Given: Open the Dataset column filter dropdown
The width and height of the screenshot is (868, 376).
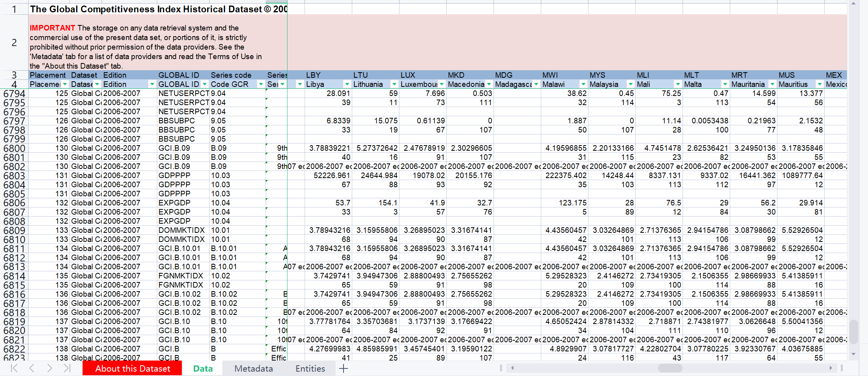Looking at the screenshot, I should [x=97, y=84].
